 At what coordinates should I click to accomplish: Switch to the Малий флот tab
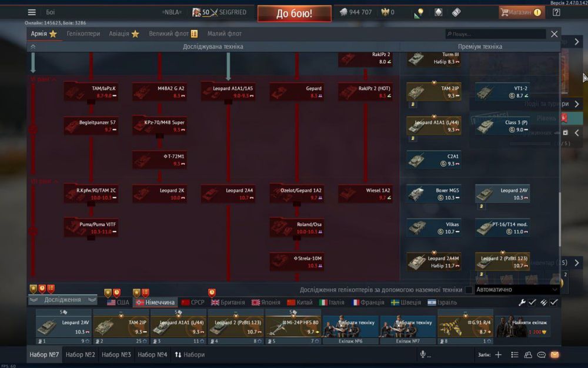coord(225,34)
